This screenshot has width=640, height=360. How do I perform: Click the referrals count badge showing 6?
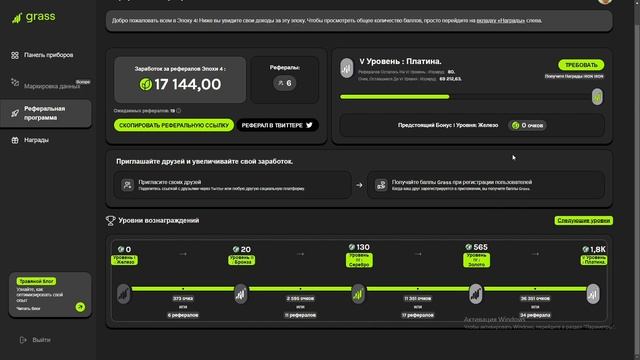284,83
